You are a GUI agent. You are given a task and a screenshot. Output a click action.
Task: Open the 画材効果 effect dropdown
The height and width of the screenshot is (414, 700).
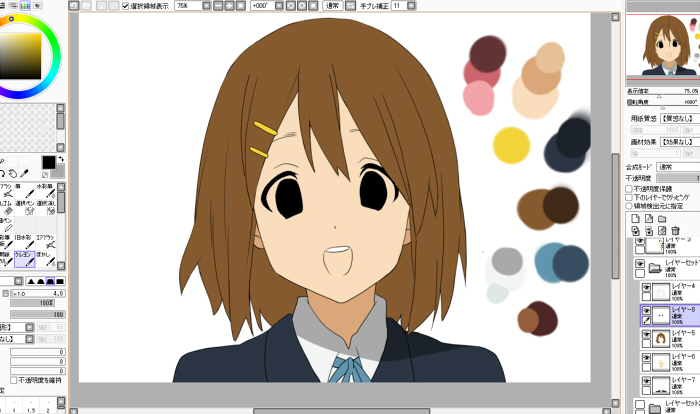tap(680, 142)
